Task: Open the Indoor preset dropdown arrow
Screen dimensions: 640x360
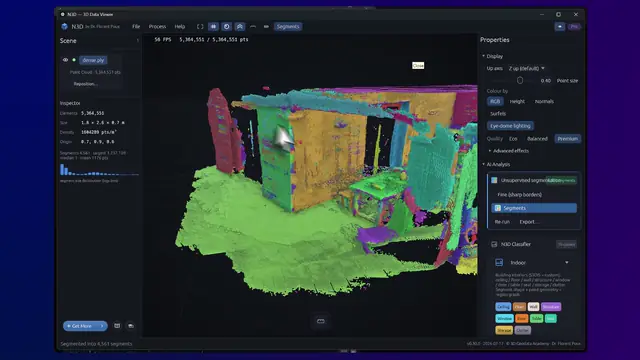Action: pos(567,262)
